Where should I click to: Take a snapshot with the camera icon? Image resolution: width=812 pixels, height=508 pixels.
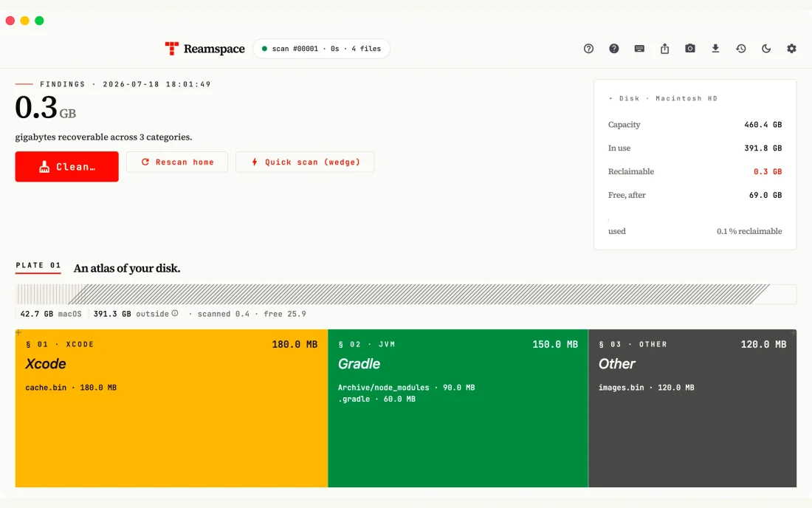[689, 49]
